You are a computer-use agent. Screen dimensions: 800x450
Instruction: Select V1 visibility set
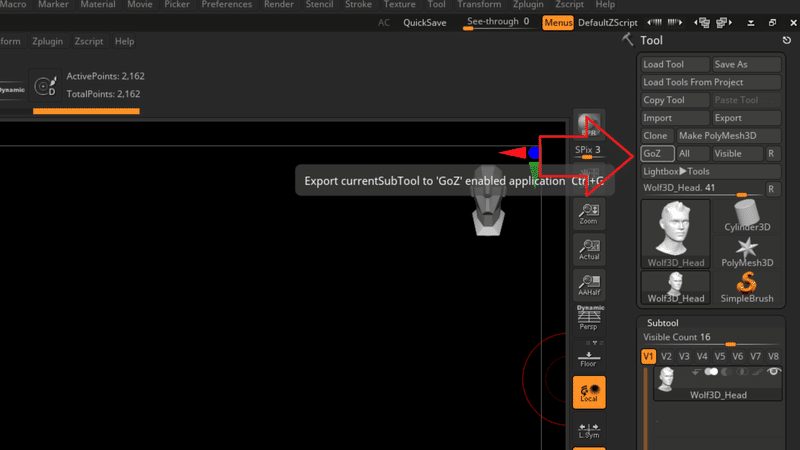648,356
